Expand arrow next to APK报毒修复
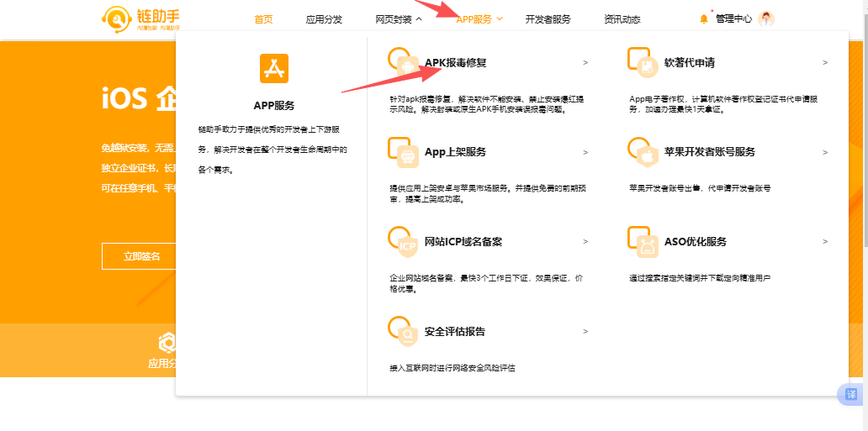 tap(585, 63)
